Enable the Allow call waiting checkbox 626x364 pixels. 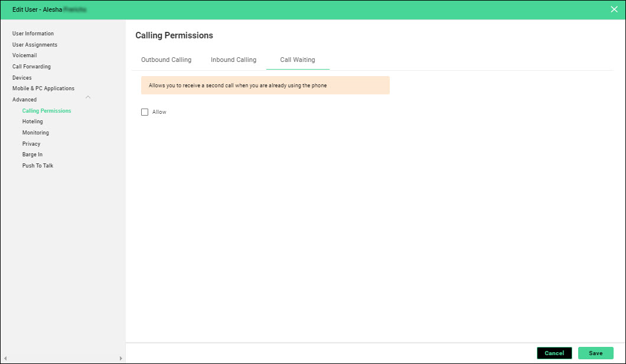click(x=145, y=112)
